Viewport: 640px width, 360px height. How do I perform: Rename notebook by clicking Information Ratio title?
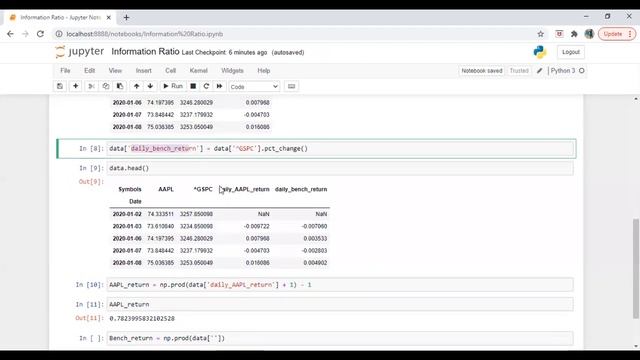coord(145,52)
